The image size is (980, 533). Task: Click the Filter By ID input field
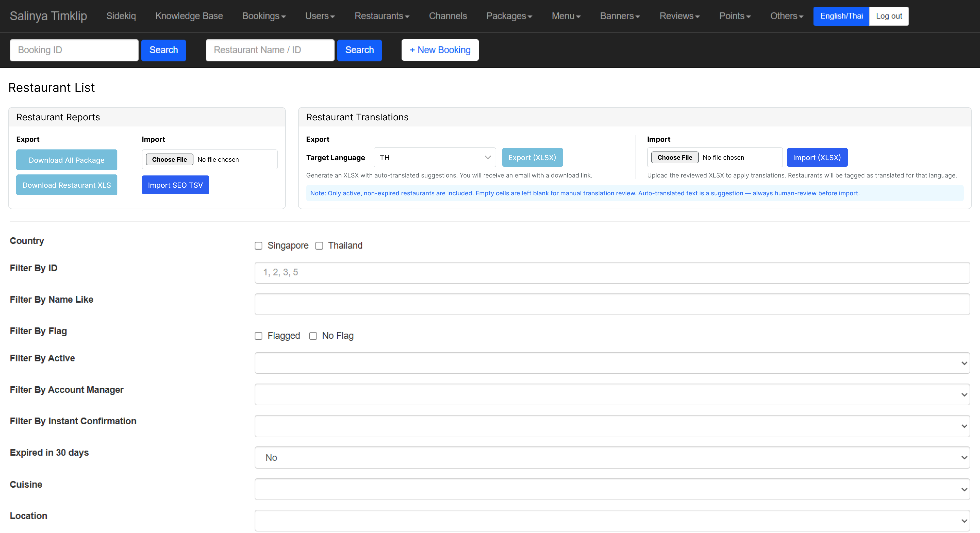point(612,272)
